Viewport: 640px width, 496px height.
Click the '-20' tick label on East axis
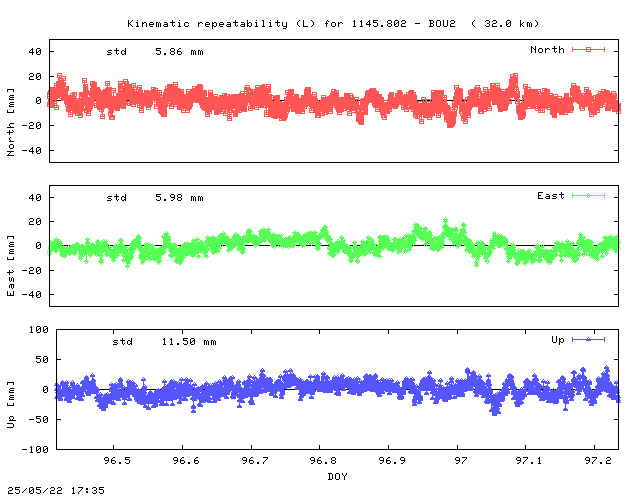pyautogui.click(x=32, y=271)
